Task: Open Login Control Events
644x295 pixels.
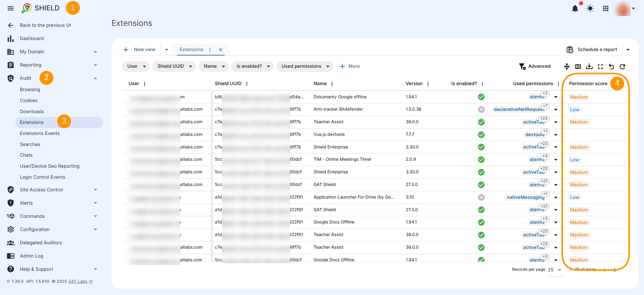Action: (43, 177)
